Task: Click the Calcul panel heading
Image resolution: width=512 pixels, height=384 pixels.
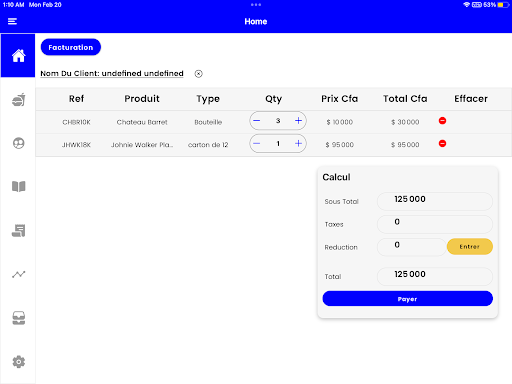Action: click(336, 177)
